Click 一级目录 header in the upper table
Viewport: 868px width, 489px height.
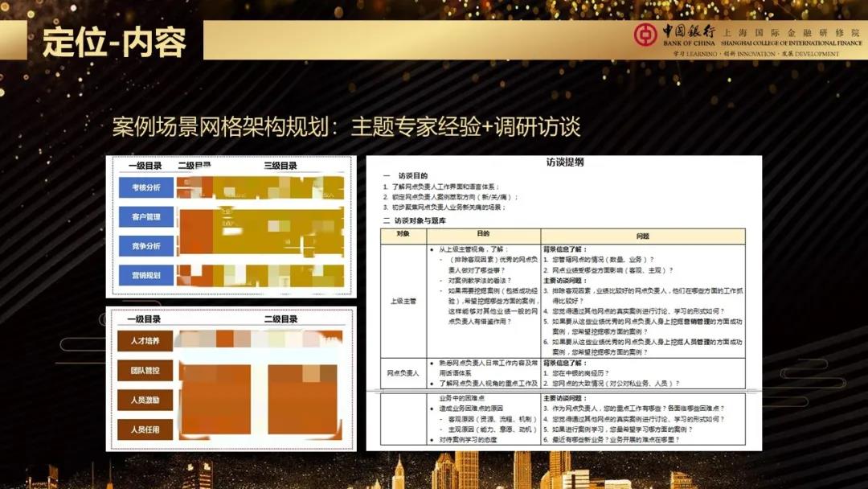[145, 166]
